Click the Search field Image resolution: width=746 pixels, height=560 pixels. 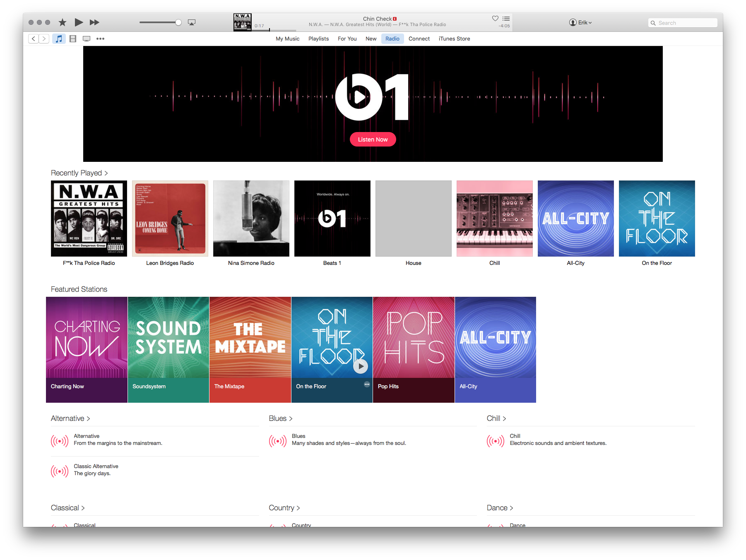tap(683, 23)
